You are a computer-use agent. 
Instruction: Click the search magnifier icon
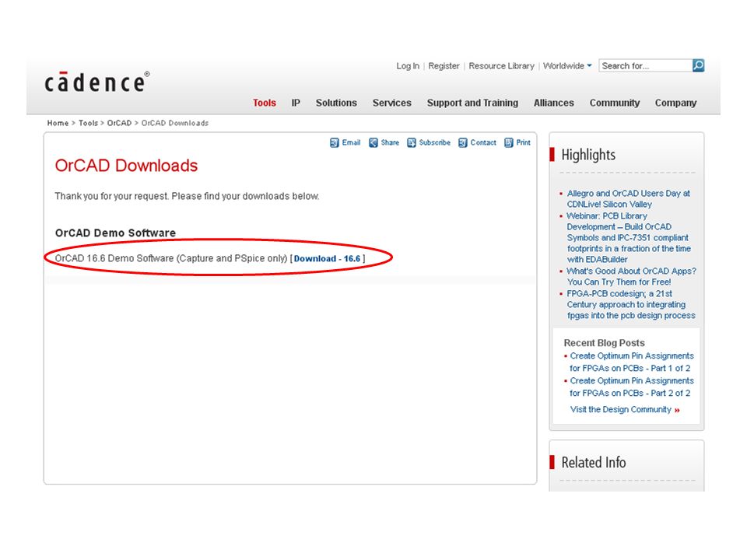tap(699, 65)
